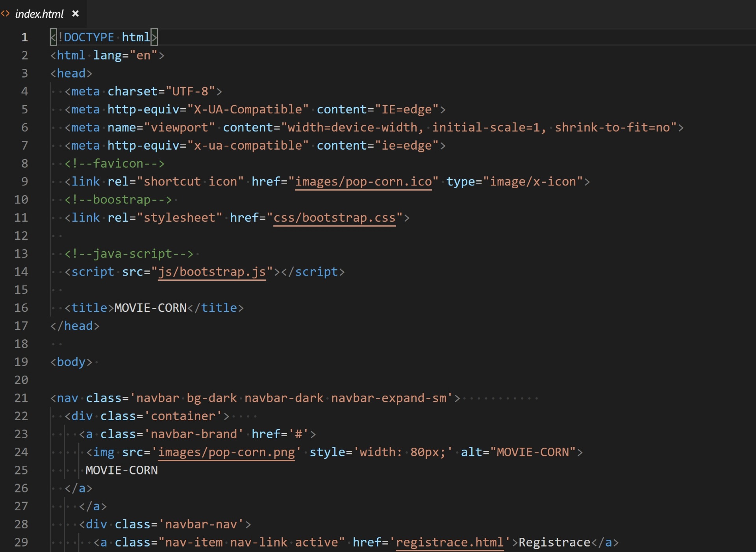Follow the images/pop-corn.png image link
This screenshot has height=552, width=756.
(226, 452)
